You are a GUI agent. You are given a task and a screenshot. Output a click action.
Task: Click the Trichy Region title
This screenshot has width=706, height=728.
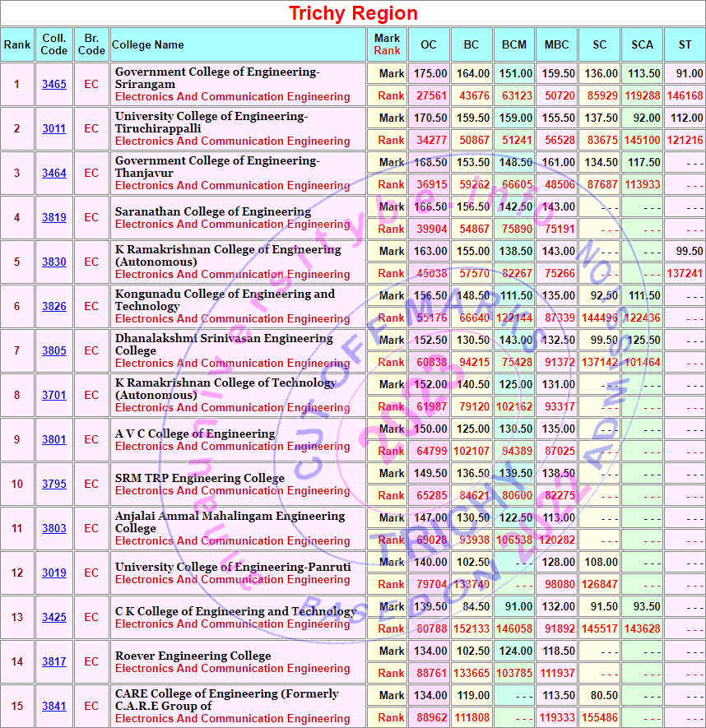[x=353, y=13]
